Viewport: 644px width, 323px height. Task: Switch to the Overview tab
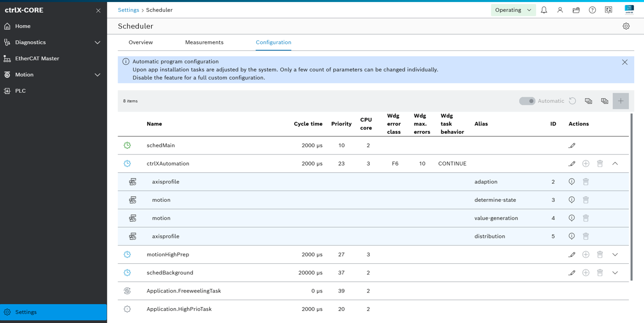click(141, 42)
